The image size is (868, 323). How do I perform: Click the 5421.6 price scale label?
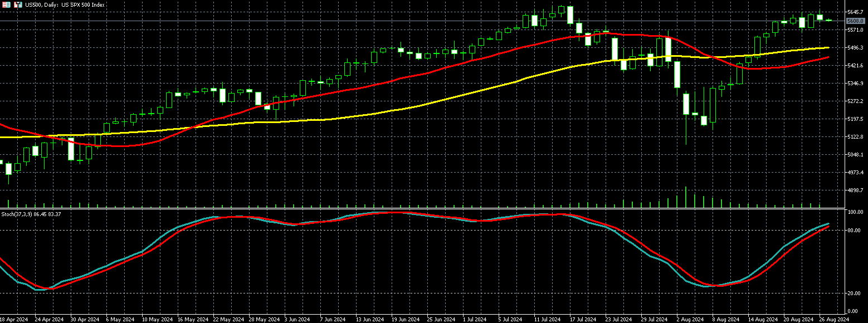pos(855,65)
